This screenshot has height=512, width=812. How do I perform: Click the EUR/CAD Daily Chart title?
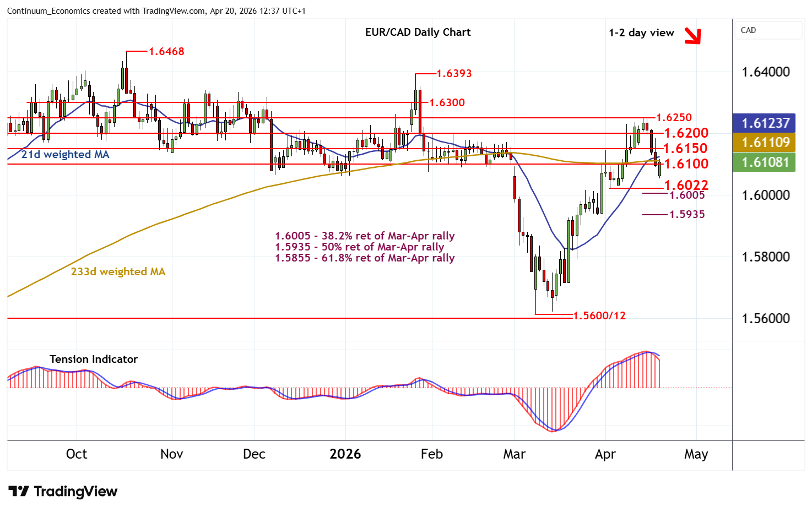point(418,32)
